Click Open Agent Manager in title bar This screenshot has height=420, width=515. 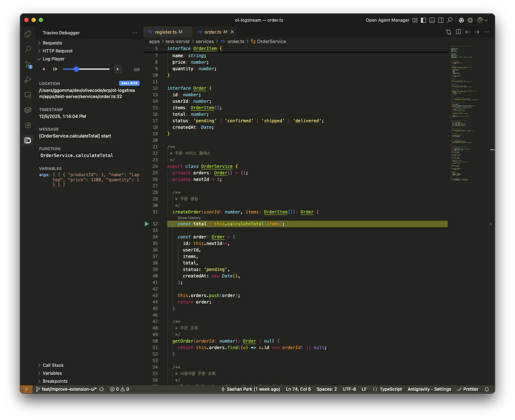pos(387,20)
